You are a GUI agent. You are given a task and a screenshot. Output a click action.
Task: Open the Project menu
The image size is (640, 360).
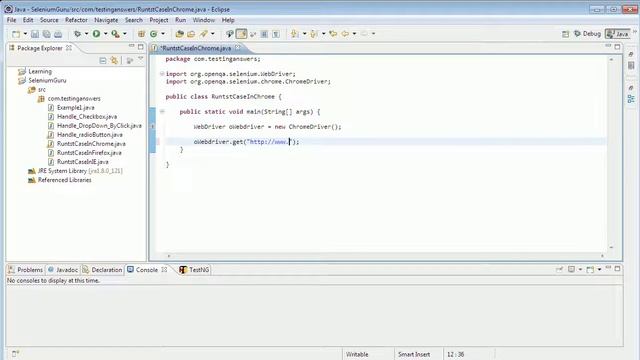coord(159,20)
